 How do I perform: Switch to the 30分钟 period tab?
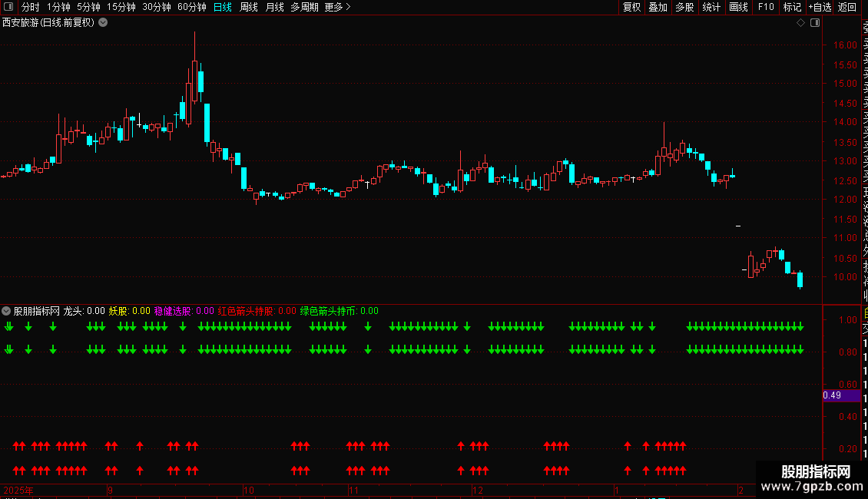coord(157,7)
